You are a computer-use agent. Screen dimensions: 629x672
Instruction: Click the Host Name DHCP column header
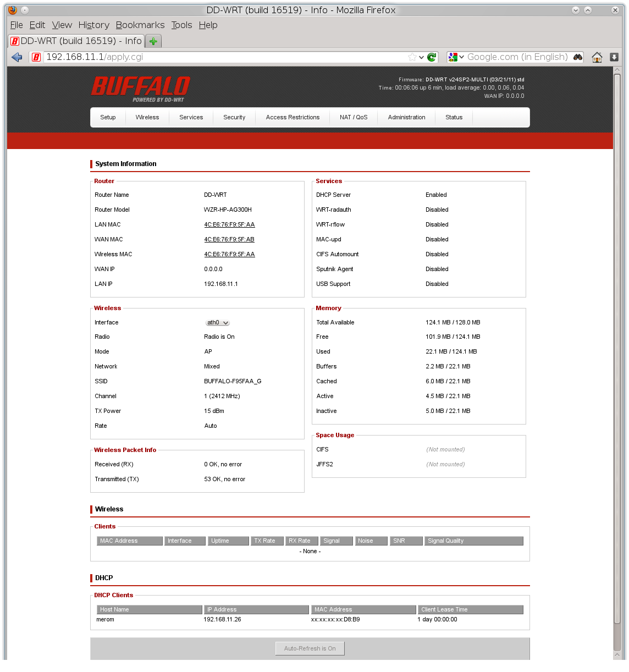pyautogui.click(x=150, y=610)
